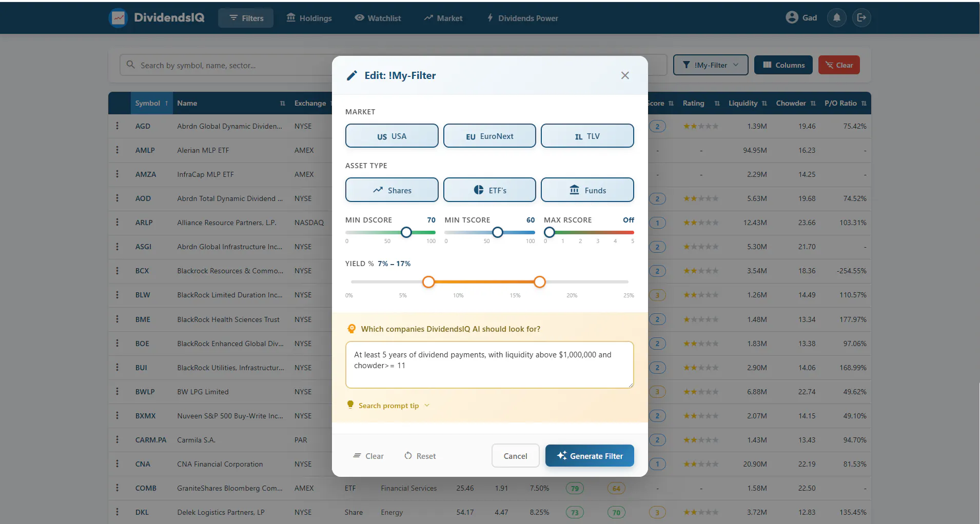This screenshot has width=980, height=524.
Task: Go to the Watchlist page
Action: click(378, 18)
